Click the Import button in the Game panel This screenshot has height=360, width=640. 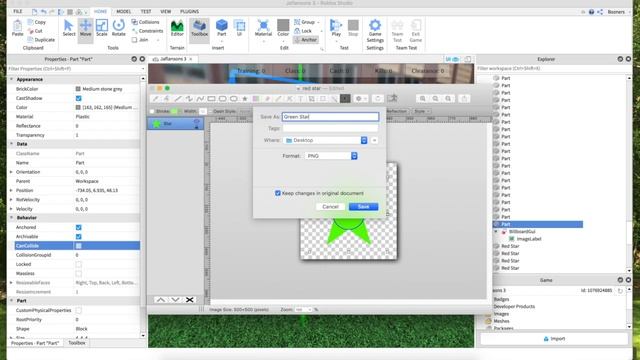pos(554,339)
